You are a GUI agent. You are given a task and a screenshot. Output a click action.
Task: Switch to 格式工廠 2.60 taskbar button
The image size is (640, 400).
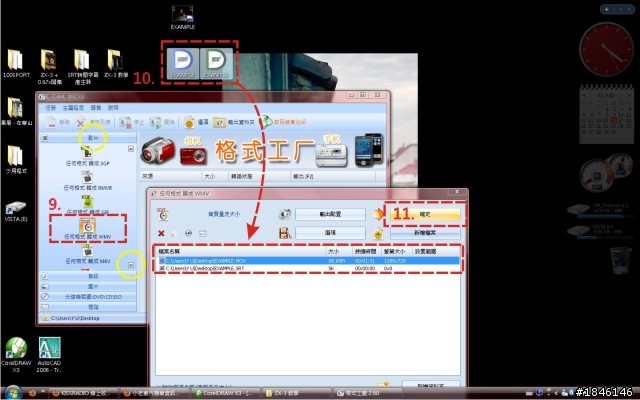pos(366,393)
